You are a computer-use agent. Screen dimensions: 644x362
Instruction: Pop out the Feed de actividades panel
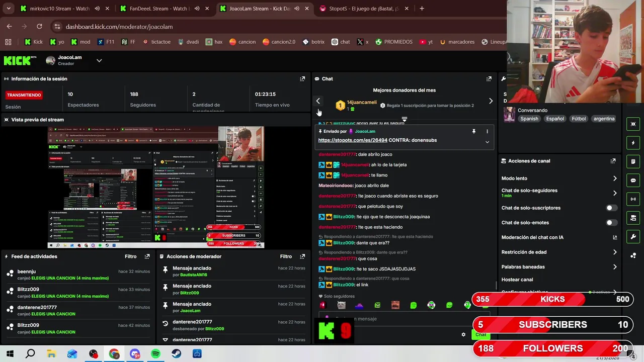point(147,256)
